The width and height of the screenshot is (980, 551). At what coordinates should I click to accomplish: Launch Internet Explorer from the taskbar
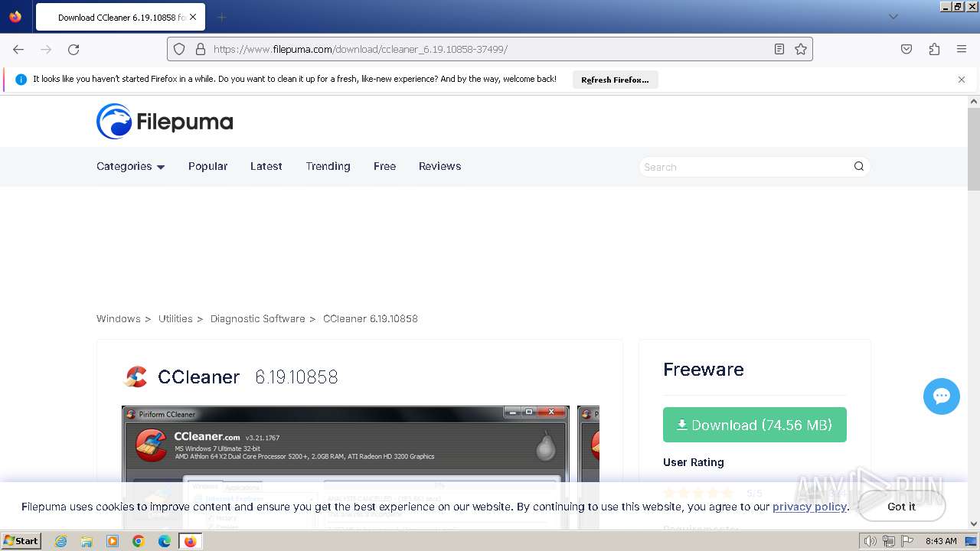(x=61, y=541)
